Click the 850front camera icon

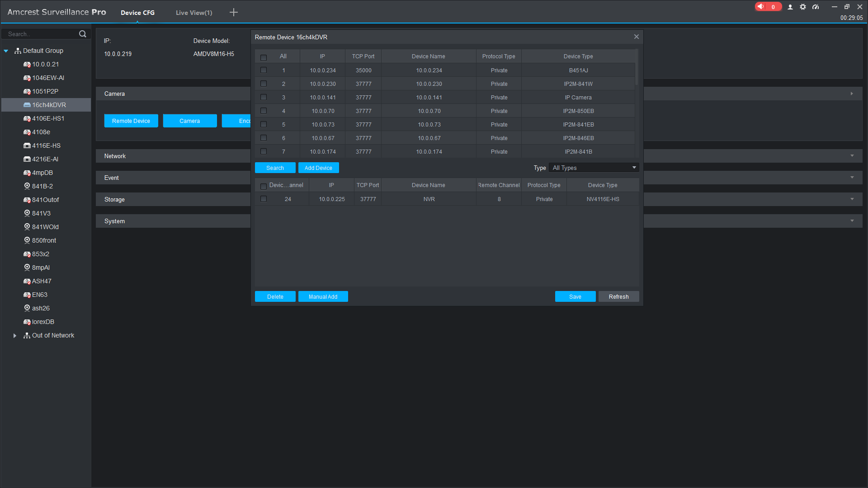click(27, 240)
